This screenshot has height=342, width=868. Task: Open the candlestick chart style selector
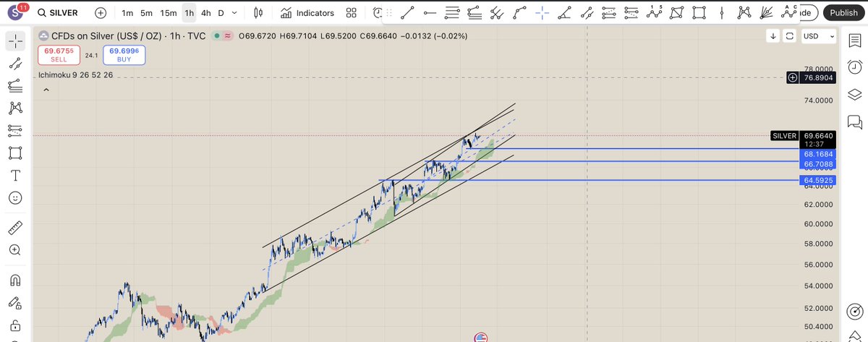coord(258,13)
